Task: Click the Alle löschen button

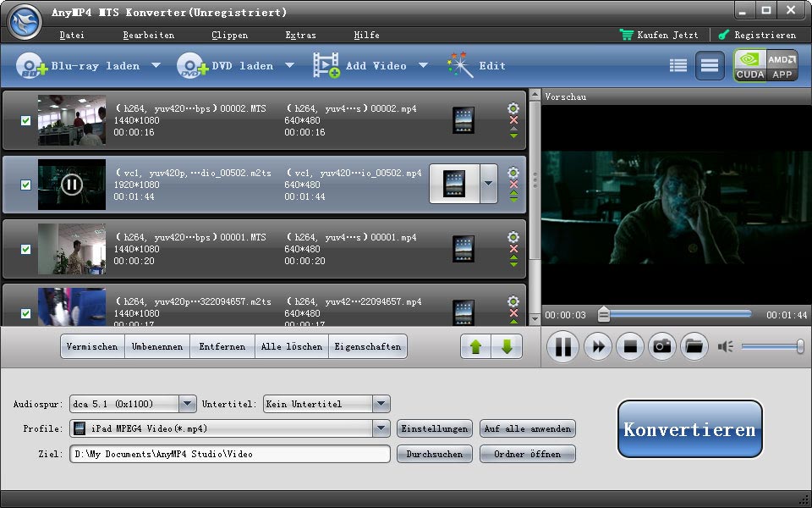Action: tap(292, 346)
